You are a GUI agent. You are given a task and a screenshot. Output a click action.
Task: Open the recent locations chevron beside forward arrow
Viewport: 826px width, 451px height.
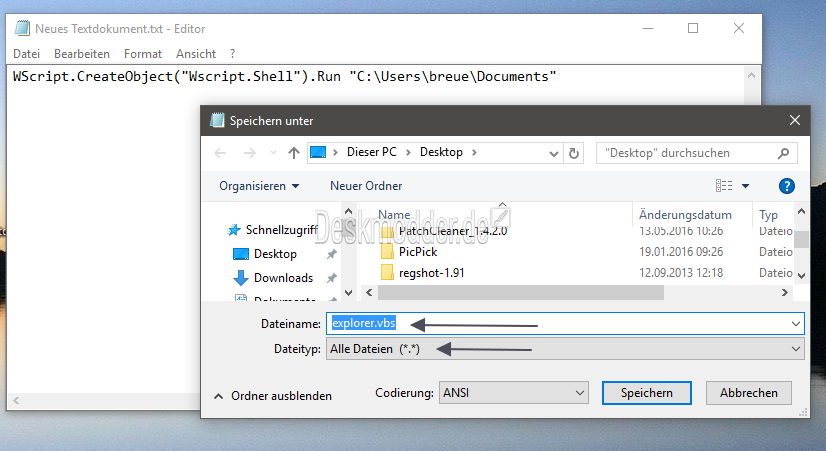click(273, 153)
